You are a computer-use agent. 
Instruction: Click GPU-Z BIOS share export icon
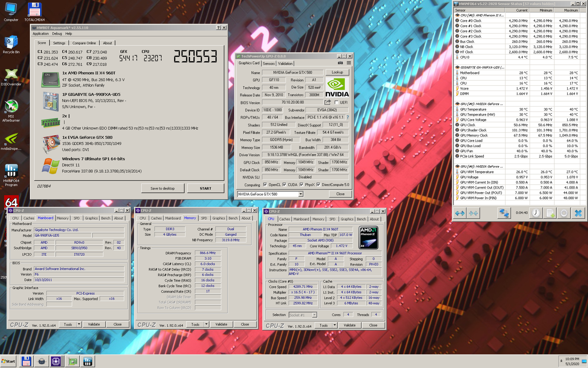pos(327,102)
